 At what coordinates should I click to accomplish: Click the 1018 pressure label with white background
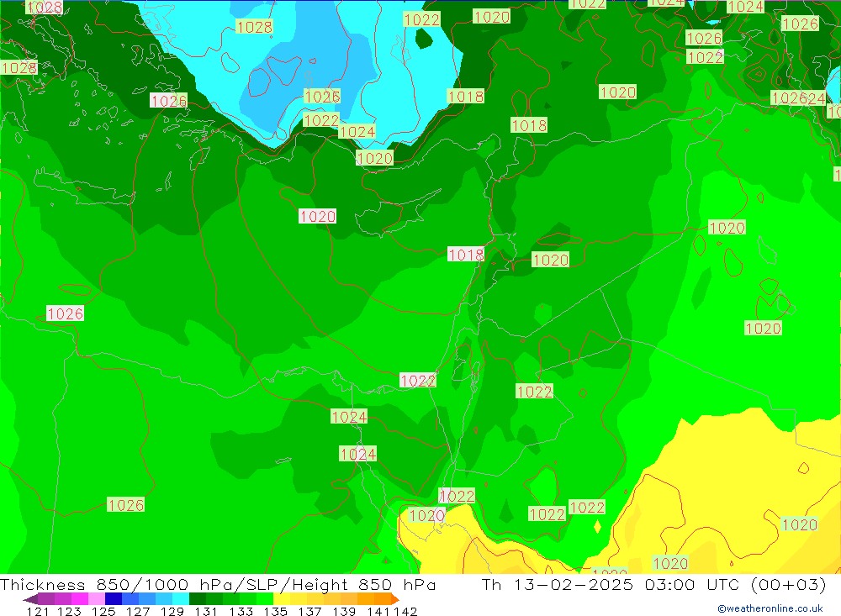click(466, 254)
